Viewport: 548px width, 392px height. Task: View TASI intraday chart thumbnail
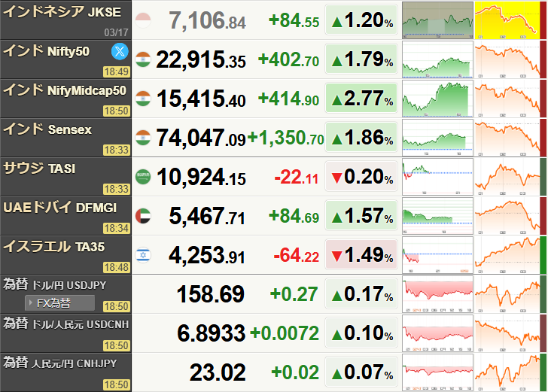tap(437, 177)
